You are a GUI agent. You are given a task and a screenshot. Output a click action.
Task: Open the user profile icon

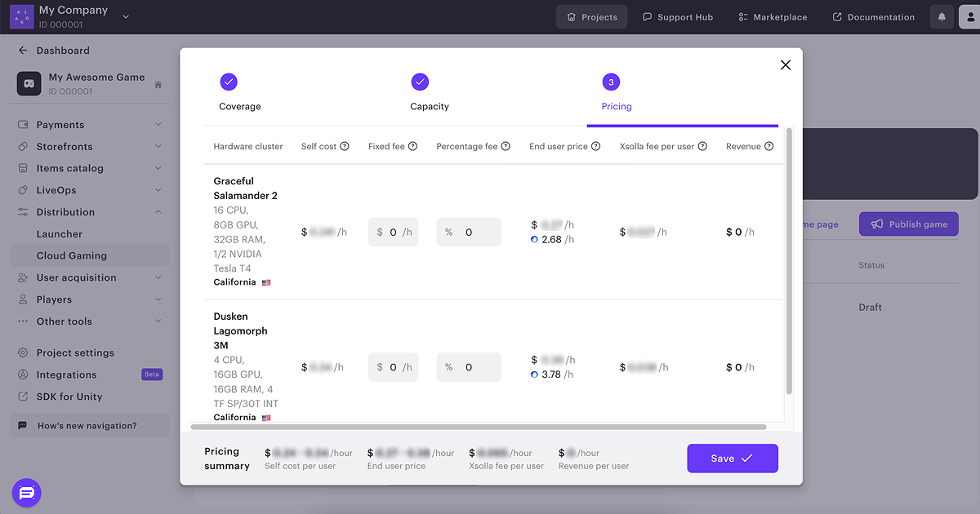969,17
